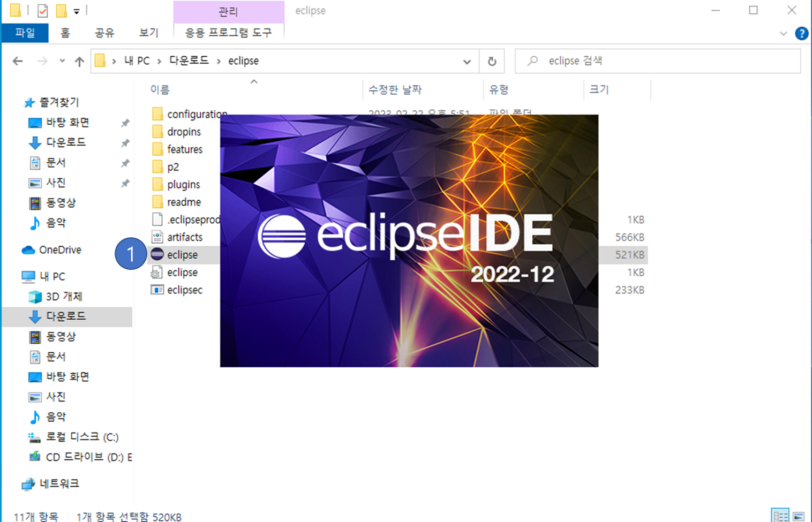812x522 pixels.
Task: Click 내 PC in the address breadcrumb
Action: [137, 61]
